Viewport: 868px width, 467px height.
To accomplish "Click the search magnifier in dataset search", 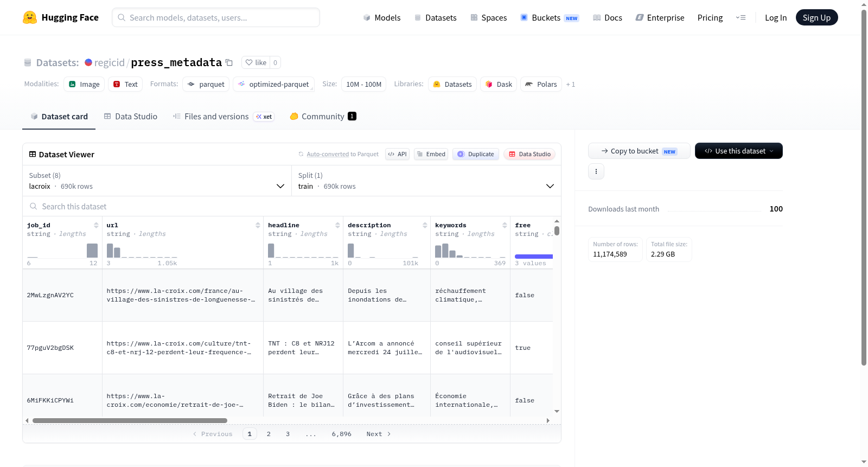I will click(x=34, y=206).
